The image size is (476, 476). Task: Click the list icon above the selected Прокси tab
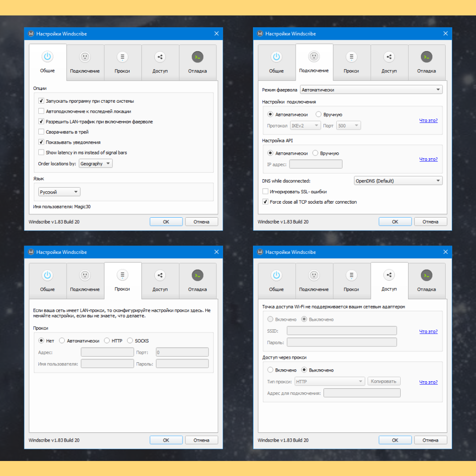pyautogui.click(x=123, y=275)
